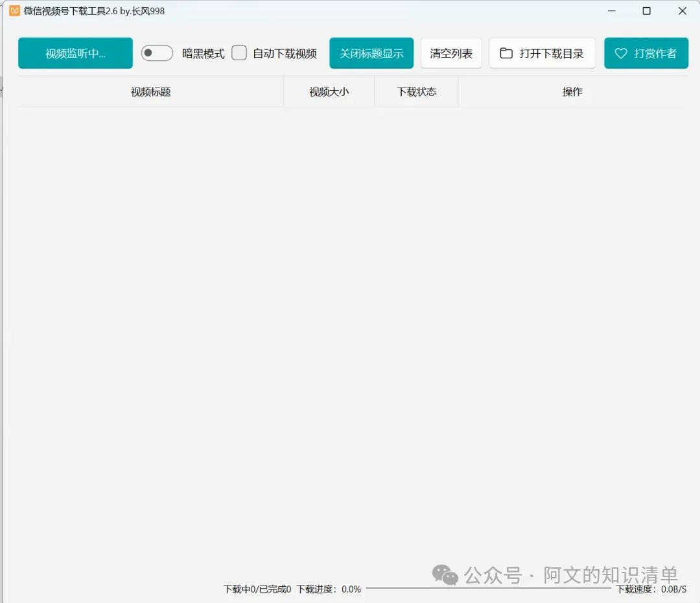Open download folder via 打开下载目录

tap(542, 53)
